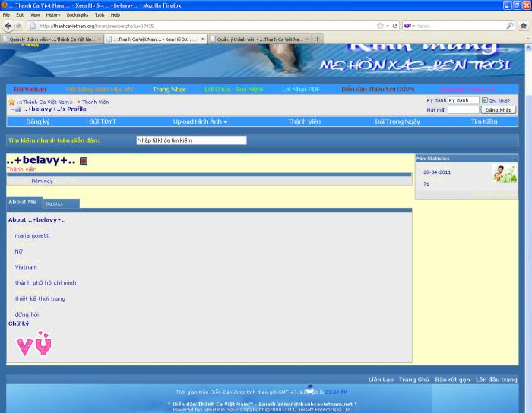The width and height of the screenshot is (532, 413).
Task: Click the profile avatar thumbnail
Action: coord(503,174)
